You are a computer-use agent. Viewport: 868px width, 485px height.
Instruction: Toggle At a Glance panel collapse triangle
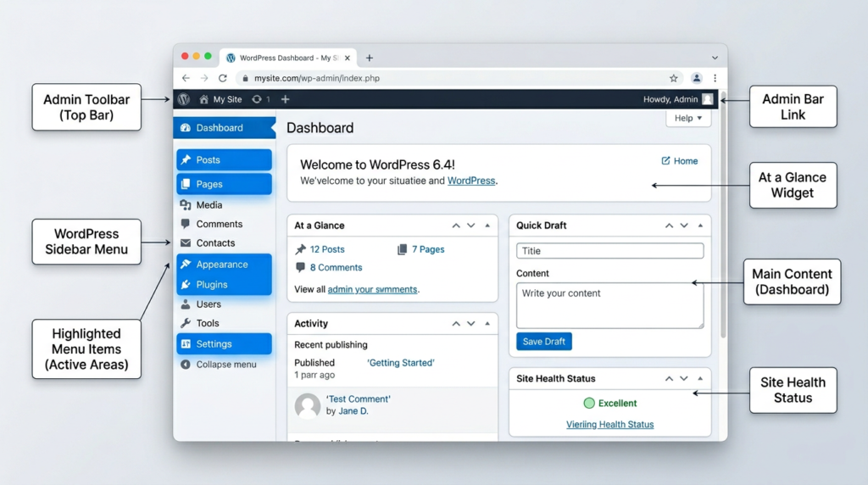point(487,226)
